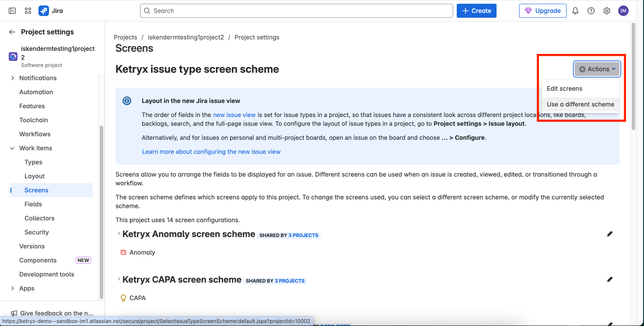The image size is (644, 326).
Task: Click 3 PROJECTS link for Anomaly scheme
Action: click(x=303, y=235)
